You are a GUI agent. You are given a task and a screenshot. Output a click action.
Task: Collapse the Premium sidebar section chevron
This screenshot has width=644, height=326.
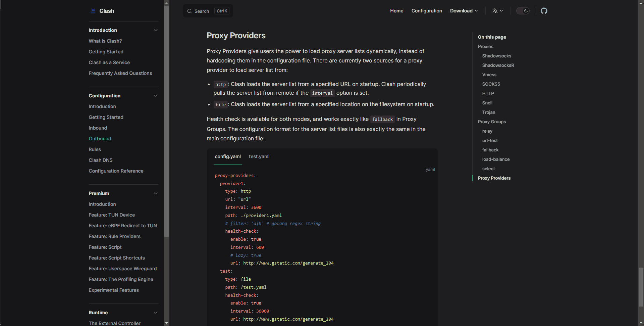156,193
